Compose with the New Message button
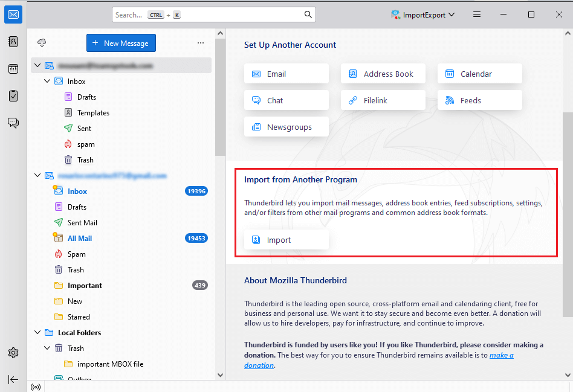Viewport: 573px width, 392px height. 121,43
